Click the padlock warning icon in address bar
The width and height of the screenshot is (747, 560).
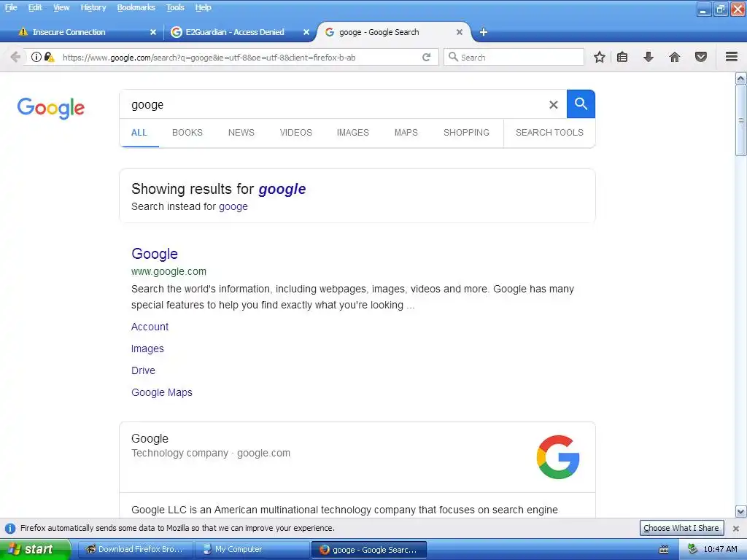pos(49,57)
